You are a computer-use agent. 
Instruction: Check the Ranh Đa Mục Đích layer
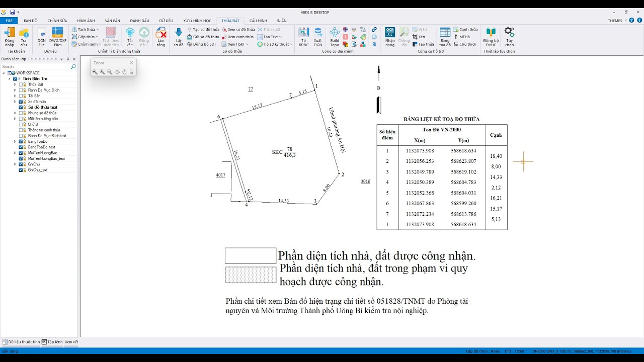coord(21,90)
